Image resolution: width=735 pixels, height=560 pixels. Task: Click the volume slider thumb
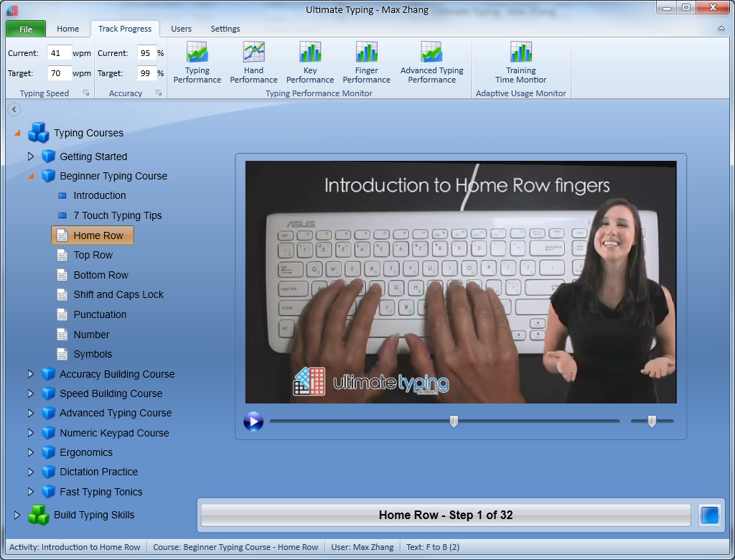click(652, 421)
